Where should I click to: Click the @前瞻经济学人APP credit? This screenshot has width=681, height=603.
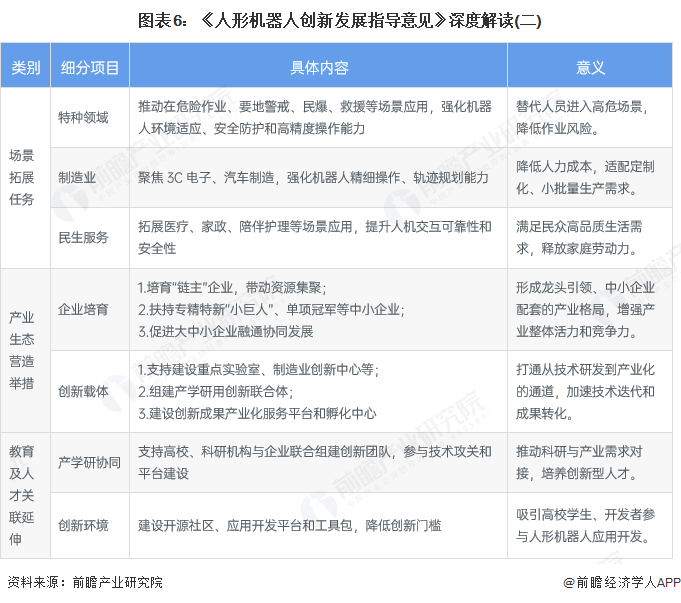(621, 582)
